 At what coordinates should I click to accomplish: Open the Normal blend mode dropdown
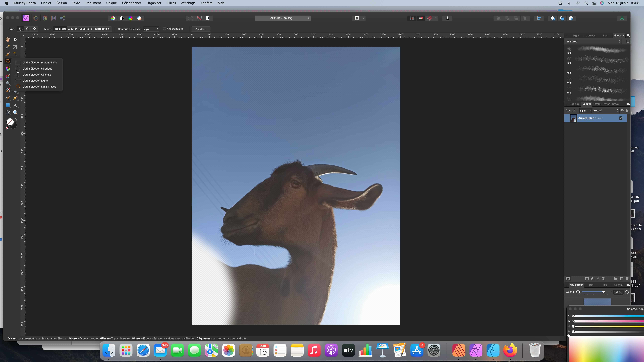click(605, 110)
